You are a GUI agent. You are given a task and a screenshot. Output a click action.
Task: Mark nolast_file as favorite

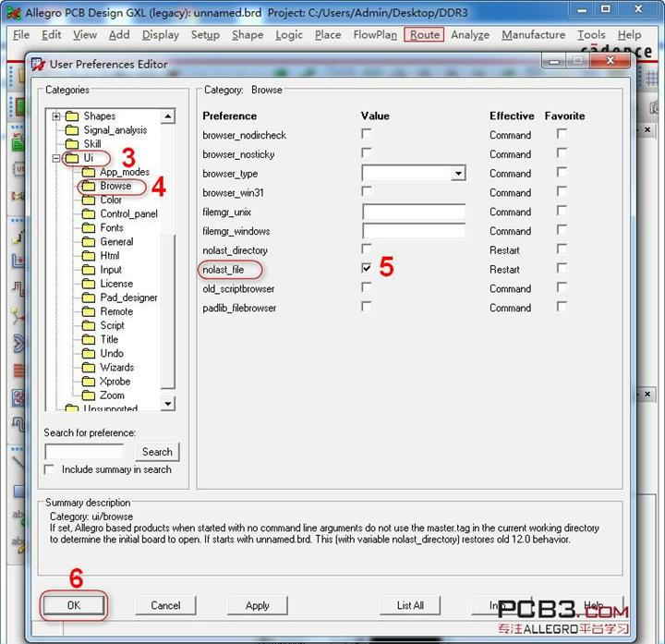562,268
